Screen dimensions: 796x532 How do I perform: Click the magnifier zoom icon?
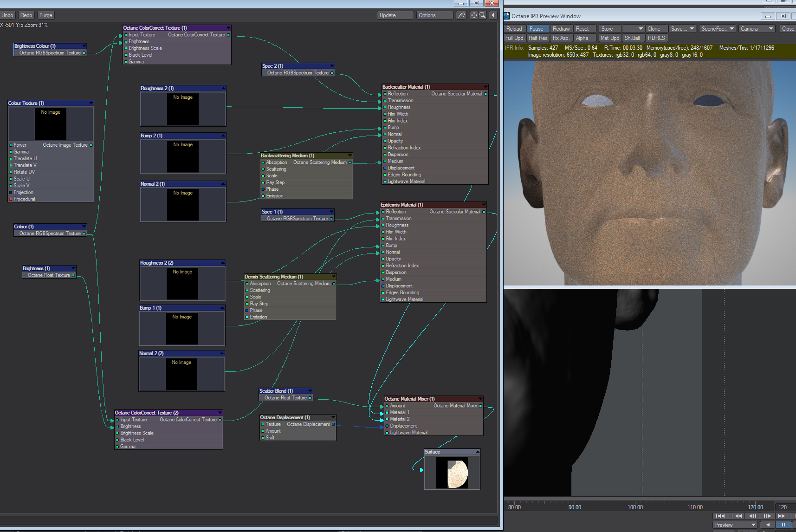pos(483,15)
